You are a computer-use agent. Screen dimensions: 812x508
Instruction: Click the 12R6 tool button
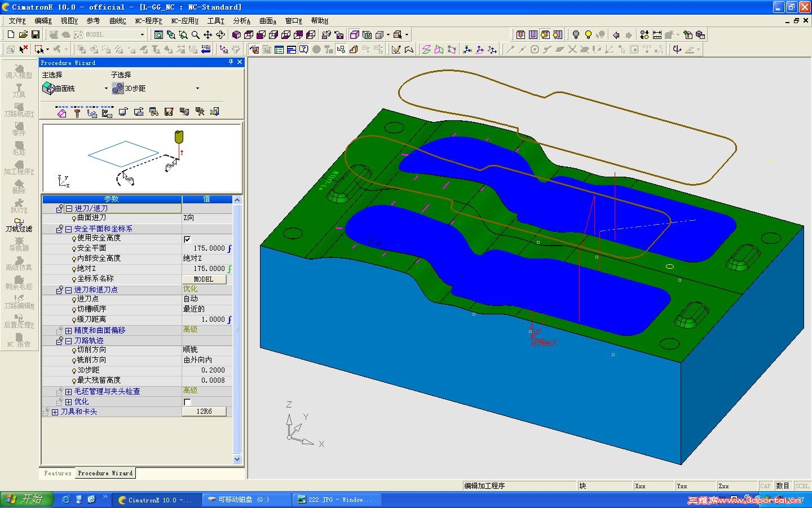(204, 412)
